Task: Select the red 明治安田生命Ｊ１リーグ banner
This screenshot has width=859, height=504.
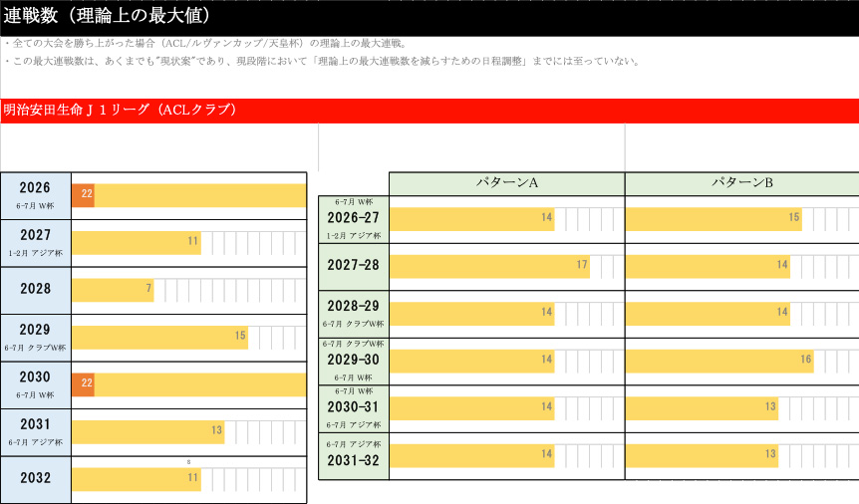Action: point(120,110)
